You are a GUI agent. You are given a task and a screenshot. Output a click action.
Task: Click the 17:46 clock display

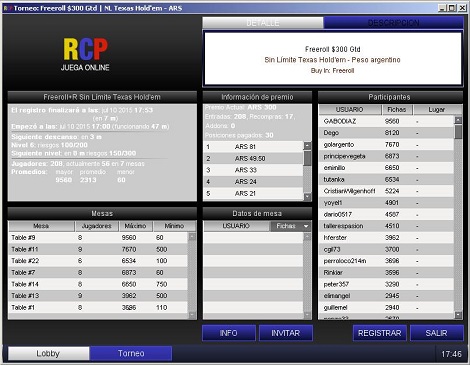coord(451,354)
